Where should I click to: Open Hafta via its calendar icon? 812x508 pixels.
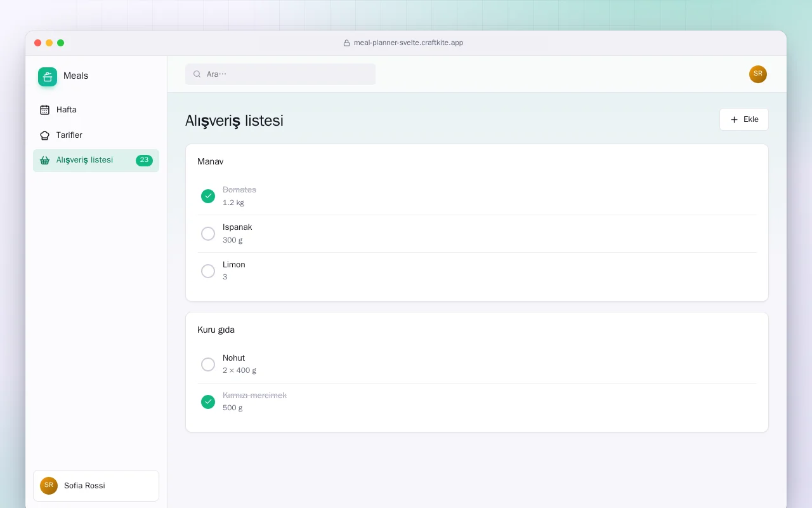44,110
